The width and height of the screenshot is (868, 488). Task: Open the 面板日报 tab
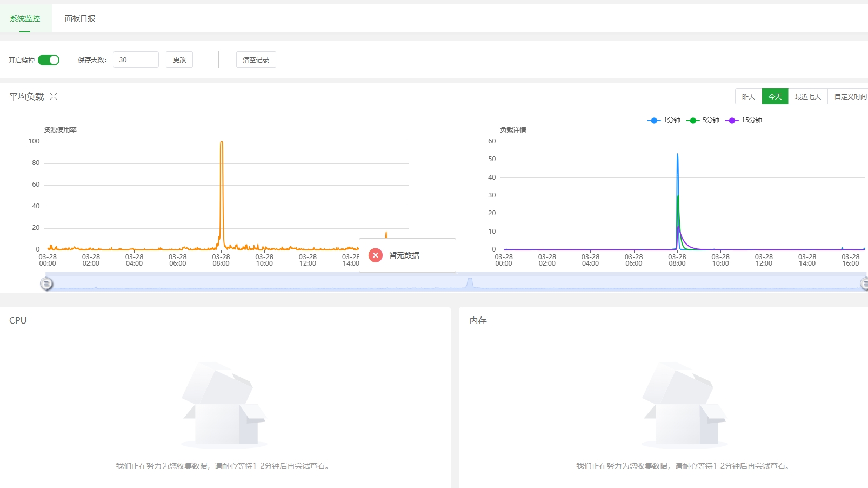pyautogui.click(x=80, y=18)
